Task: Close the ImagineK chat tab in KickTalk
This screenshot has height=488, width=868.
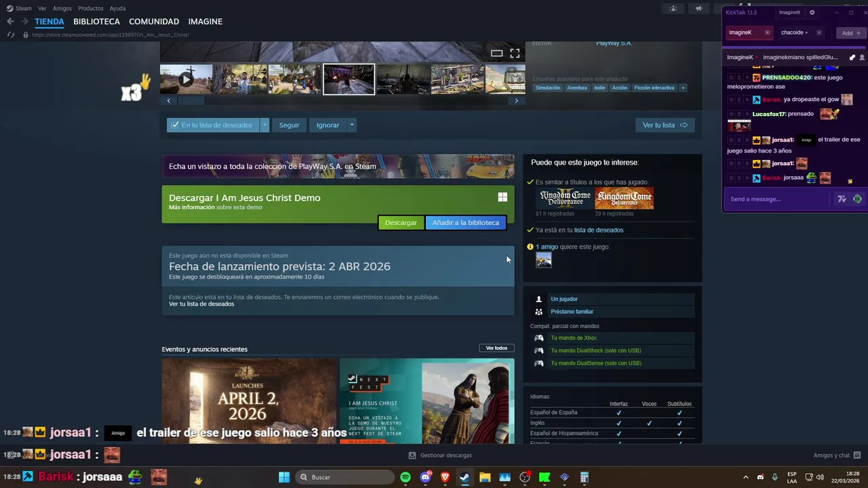Action: 767,33
